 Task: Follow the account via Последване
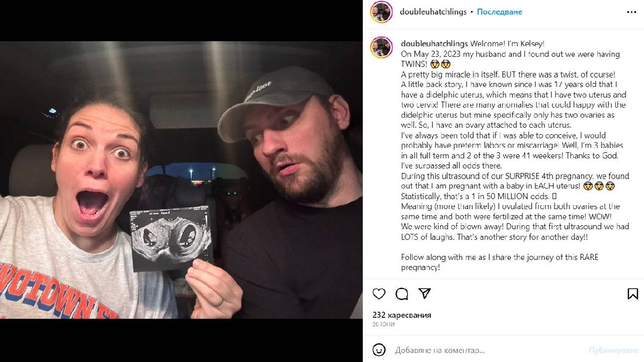click(x=500, y=12)
